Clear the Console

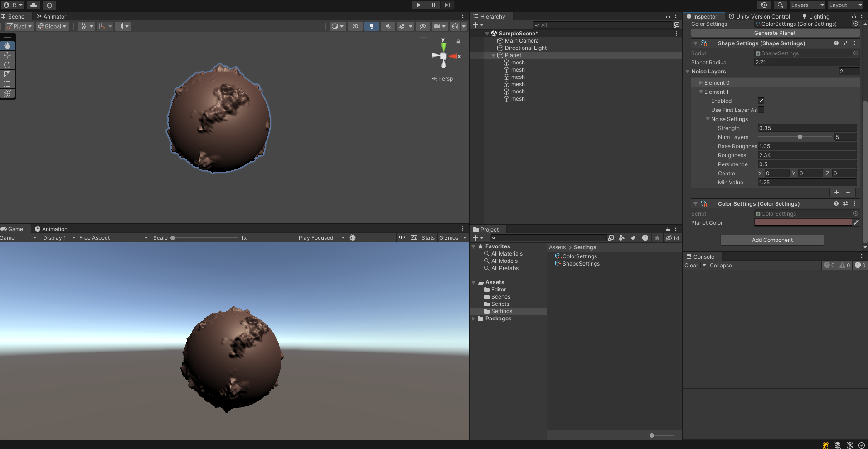click(x=691, y=266)
